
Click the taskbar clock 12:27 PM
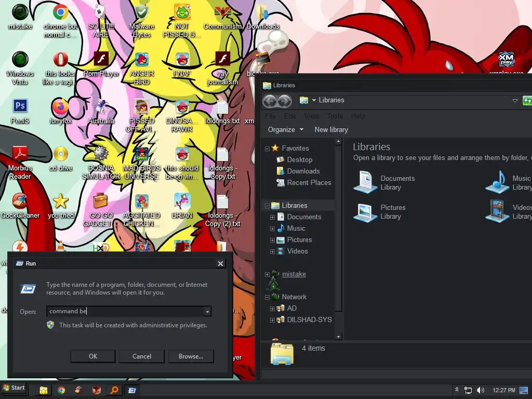point(504,391)
